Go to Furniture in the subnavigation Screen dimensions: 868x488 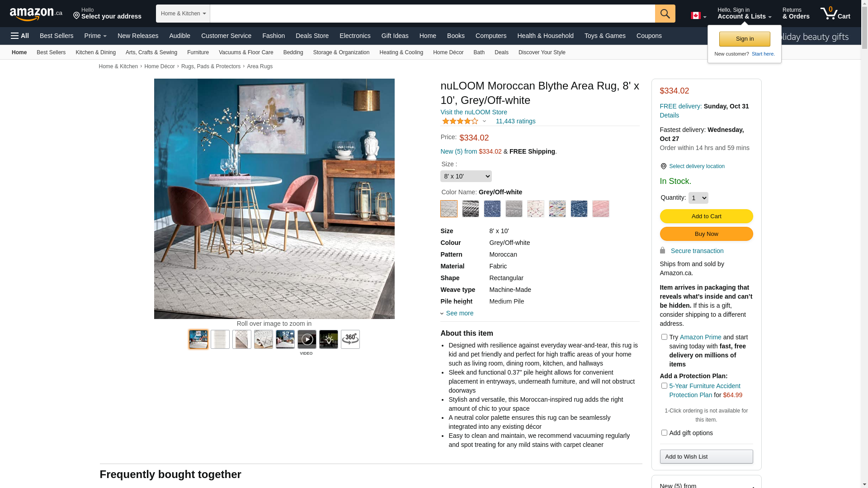pyautogui.click(x=198, y=52)
